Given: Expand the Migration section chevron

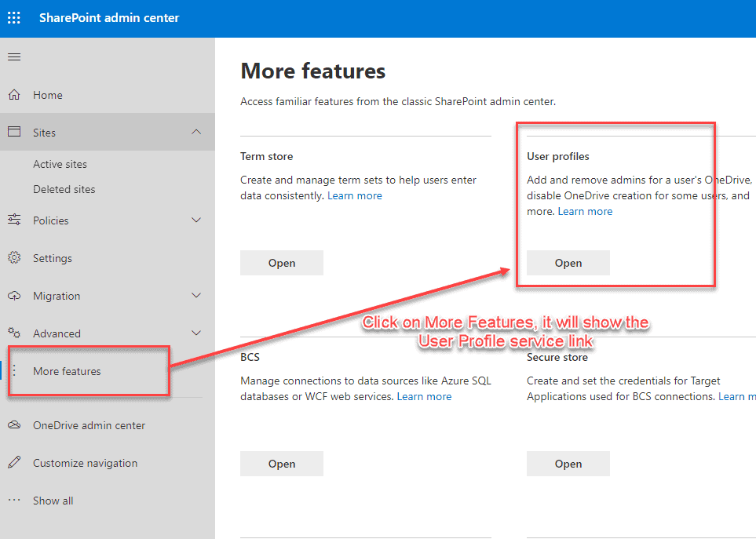Looking at the screenshot, I should (x=196, y=296).
